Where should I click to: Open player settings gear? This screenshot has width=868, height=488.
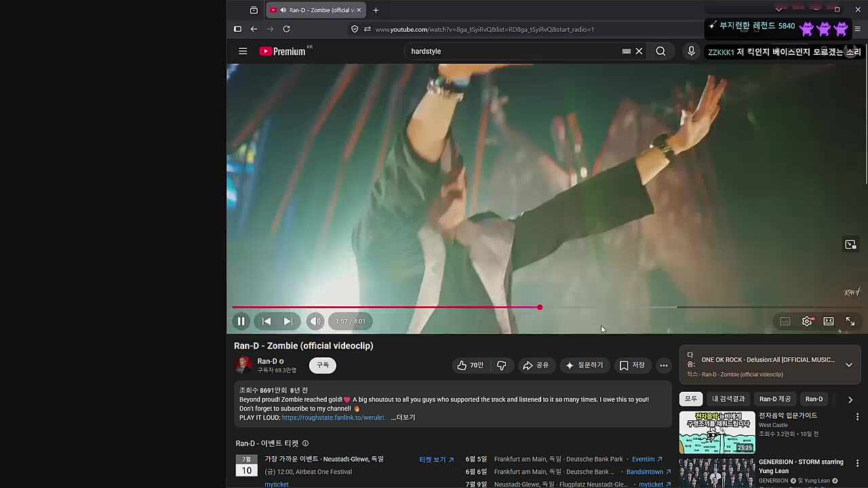point(807,321)
